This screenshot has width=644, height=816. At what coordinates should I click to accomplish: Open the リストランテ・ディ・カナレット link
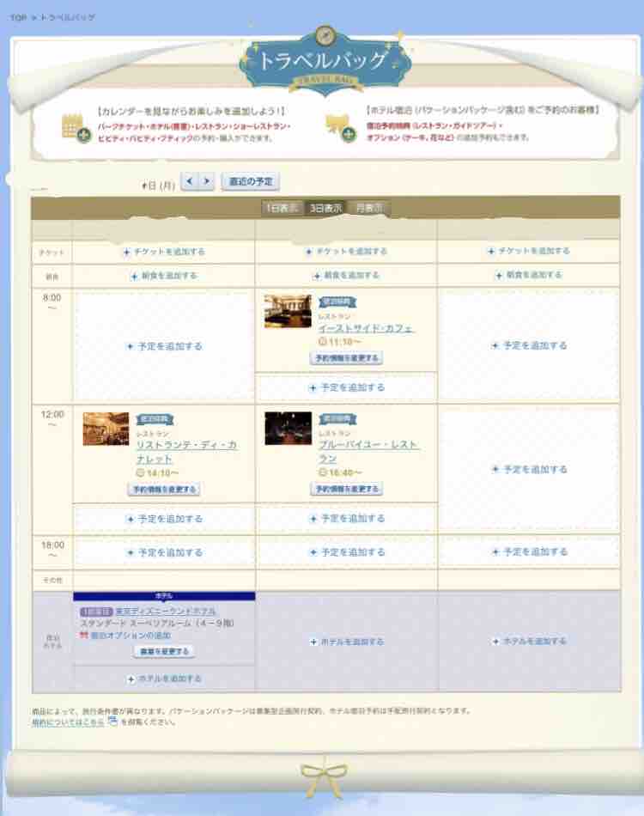point(186,452)
